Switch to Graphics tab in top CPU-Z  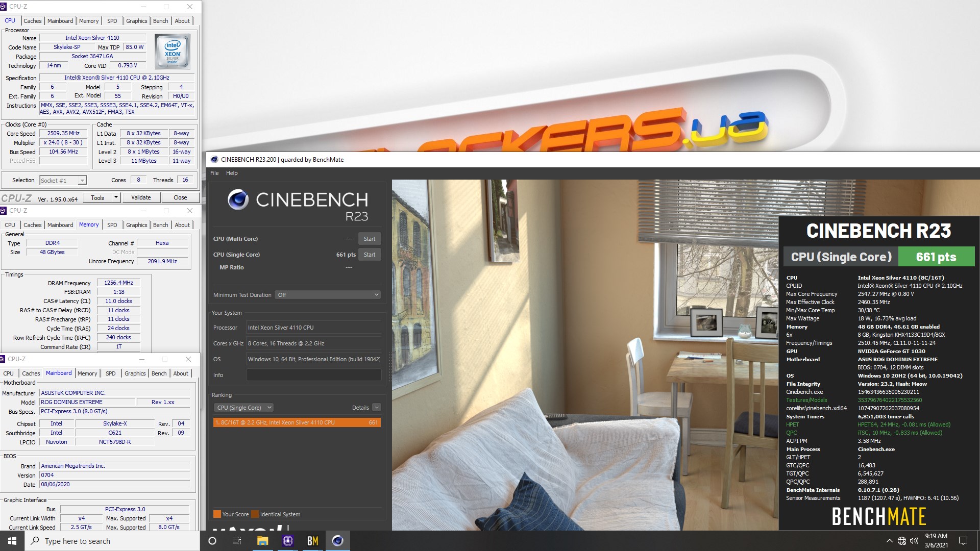click(x=136, y=21)
